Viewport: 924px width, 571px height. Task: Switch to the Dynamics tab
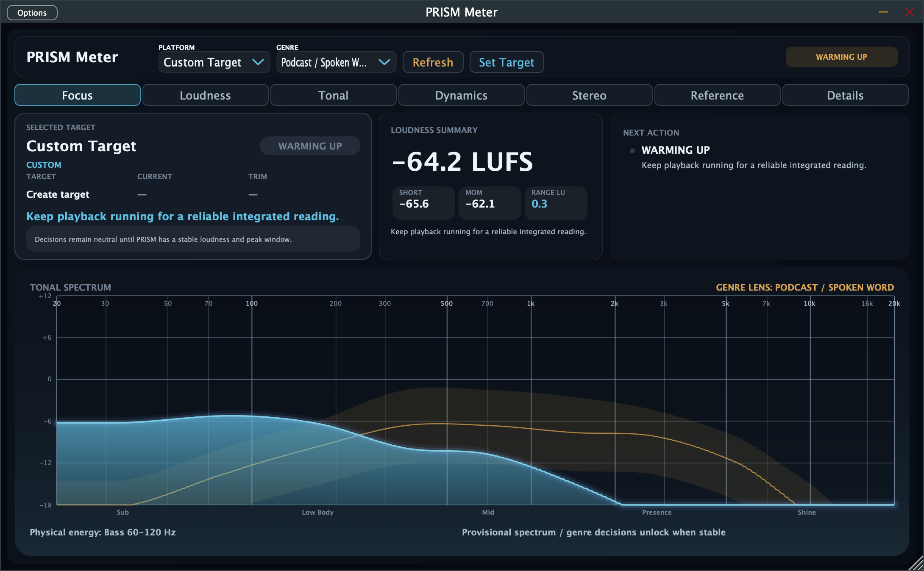point(462,95)
